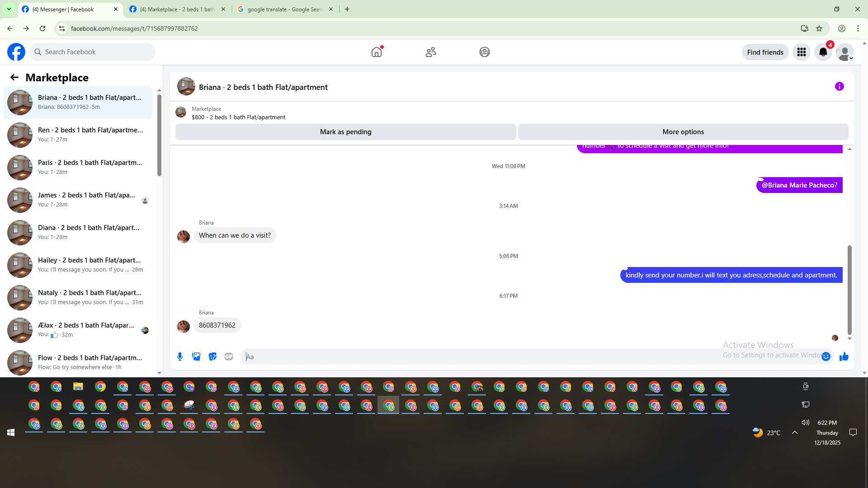Select the 8608371962 message bubble
Viewport: 868px width, 488px height.
pyautogui.click(x=217, y=325)
